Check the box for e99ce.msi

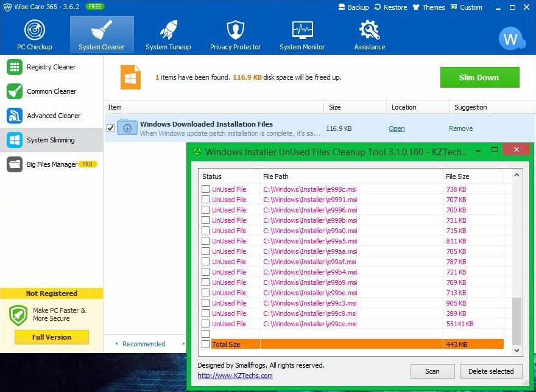(x=205, y=323)
